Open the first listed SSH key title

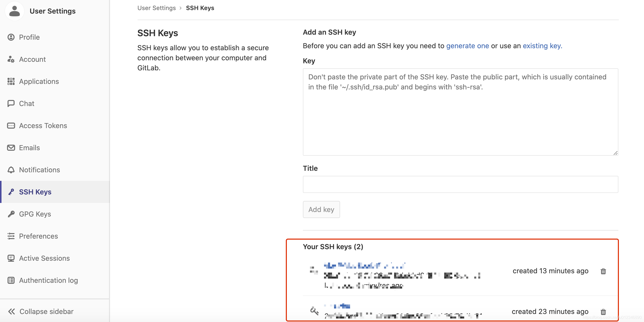364,265
